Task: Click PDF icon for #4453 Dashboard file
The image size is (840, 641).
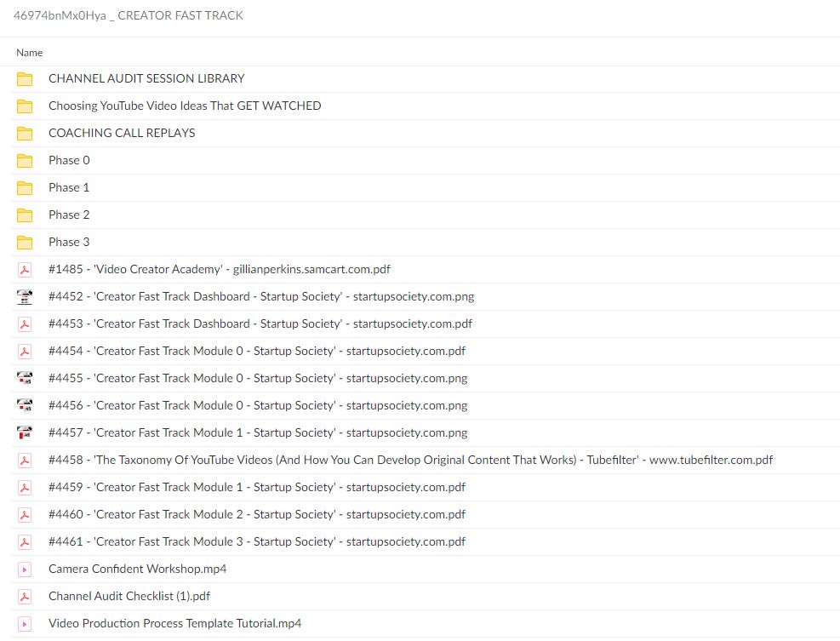Action: pyautogui.click(x=24, y=324)
